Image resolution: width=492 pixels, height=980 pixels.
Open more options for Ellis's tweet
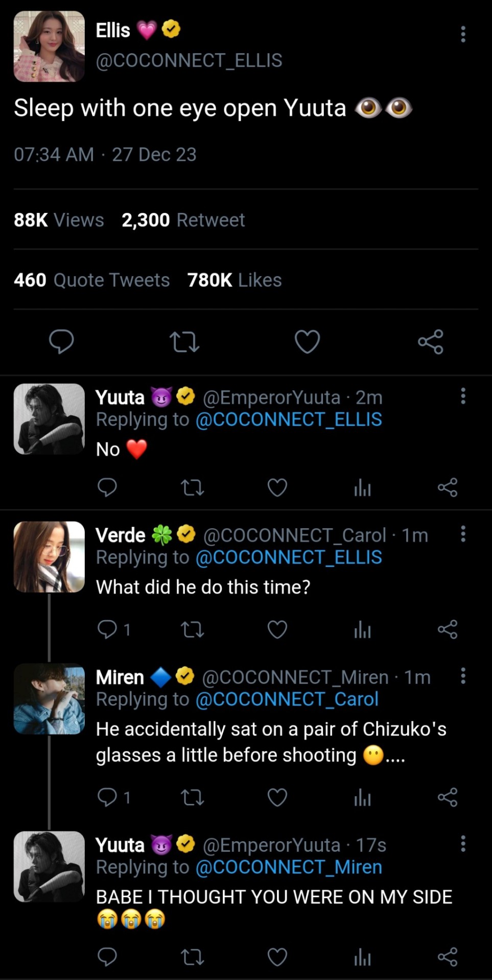(x=463, y=34)
